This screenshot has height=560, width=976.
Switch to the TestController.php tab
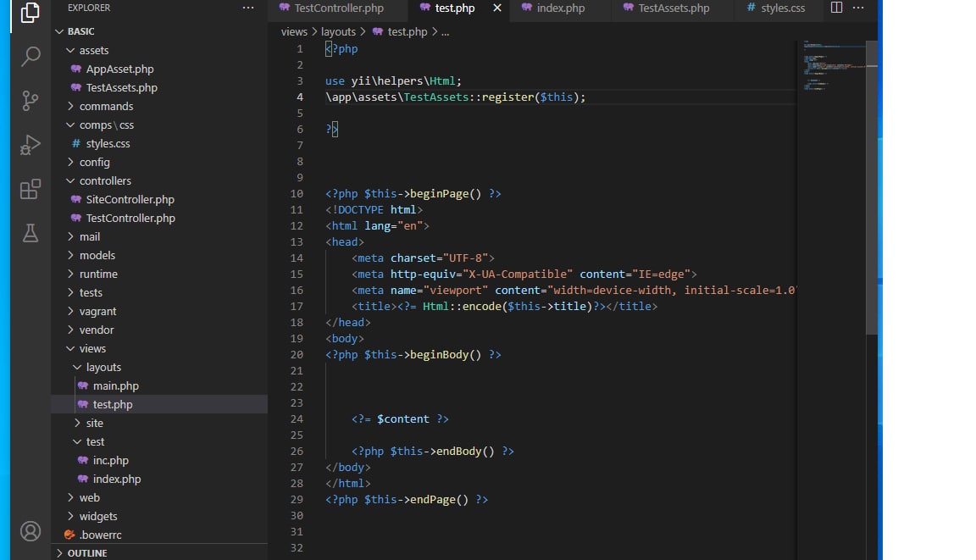tap(338, 8)
